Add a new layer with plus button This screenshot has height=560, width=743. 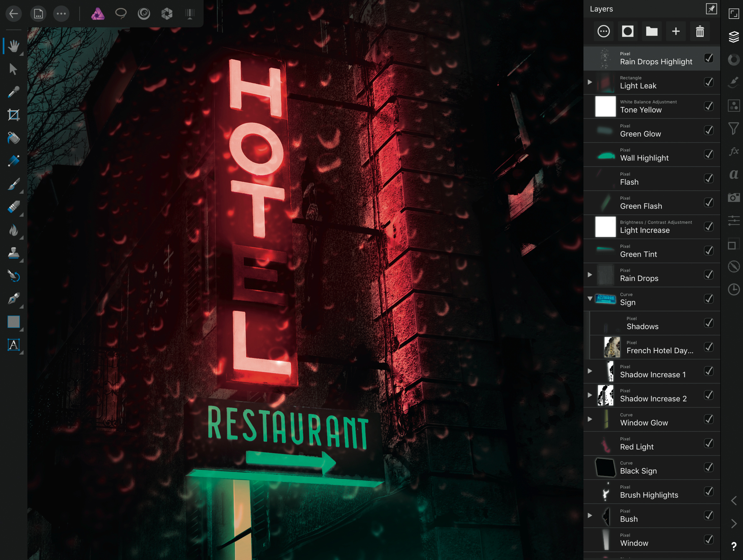pos(676,31)
